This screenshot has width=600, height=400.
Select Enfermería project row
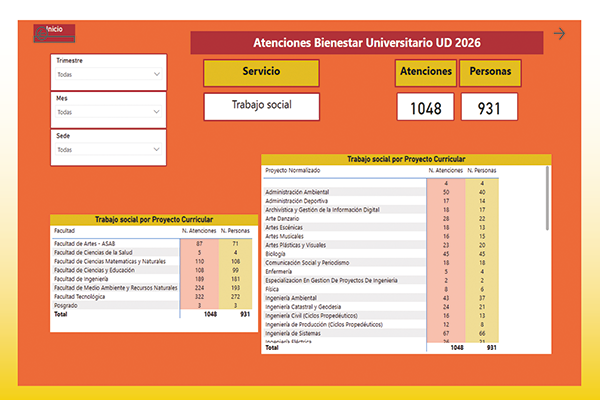coord(382,271)
